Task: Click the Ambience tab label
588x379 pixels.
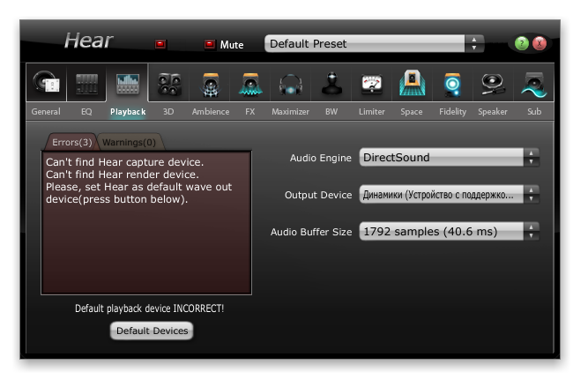Action: 211,112
